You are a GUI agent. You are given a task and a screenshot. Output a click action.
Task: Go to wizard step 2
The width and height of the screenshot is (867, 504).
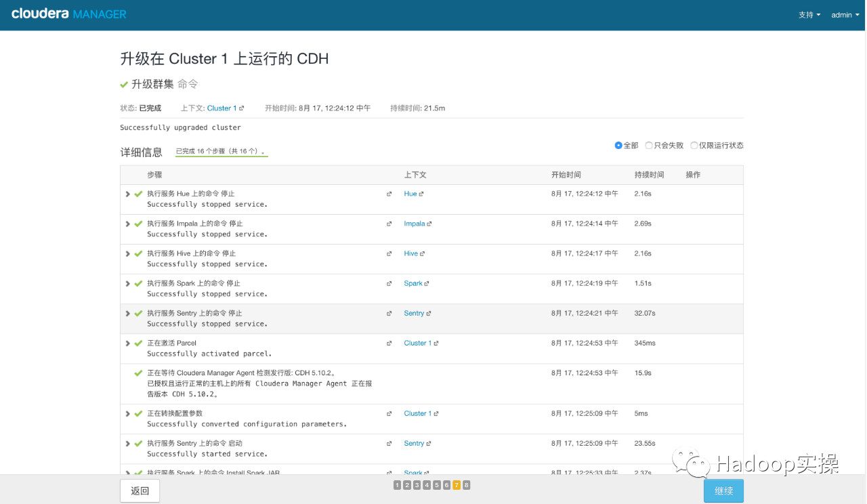(406, 485)
